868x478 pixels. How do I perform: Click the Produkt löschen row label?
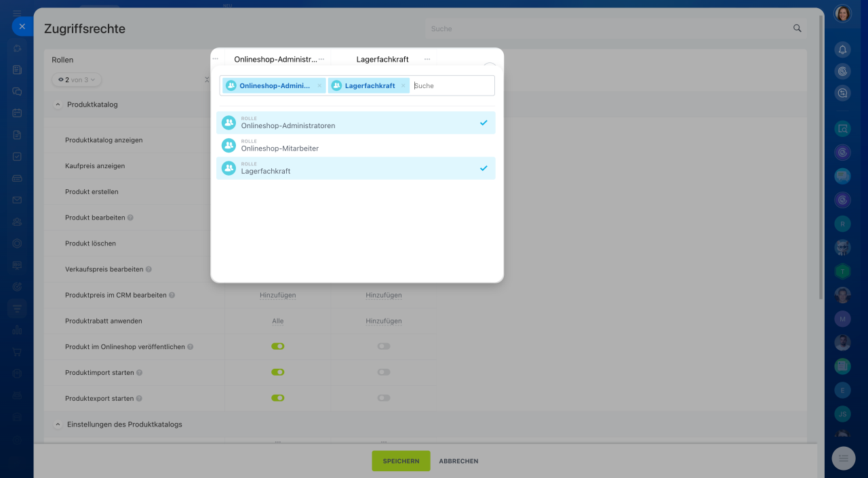(90, 243)
